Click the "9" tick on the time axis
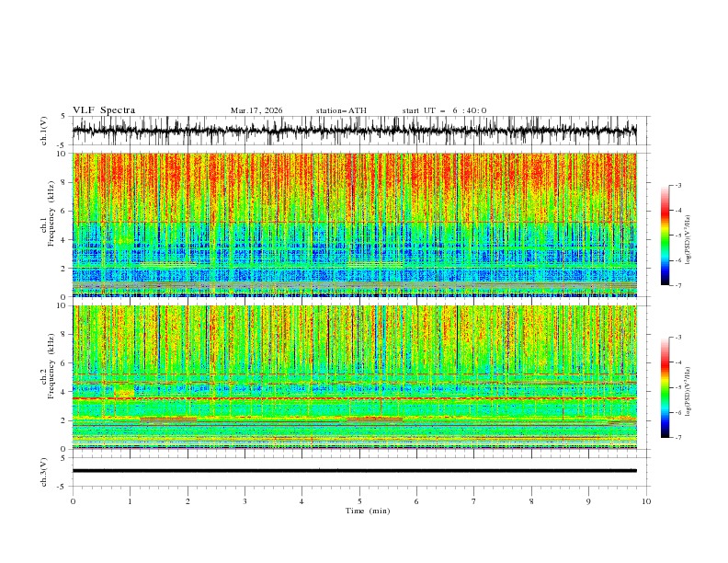 coord(588,501)
